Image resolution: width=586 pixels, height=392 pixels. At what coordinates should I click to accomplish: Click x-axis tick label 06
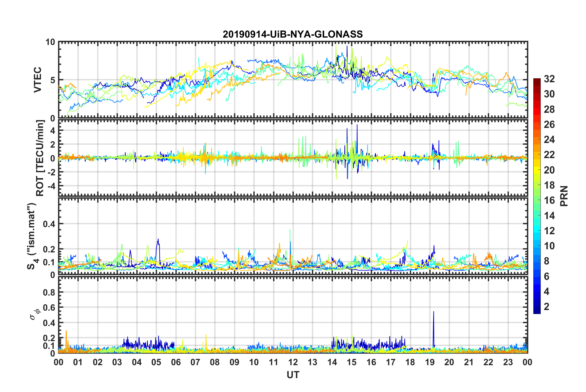pos(176,362)
